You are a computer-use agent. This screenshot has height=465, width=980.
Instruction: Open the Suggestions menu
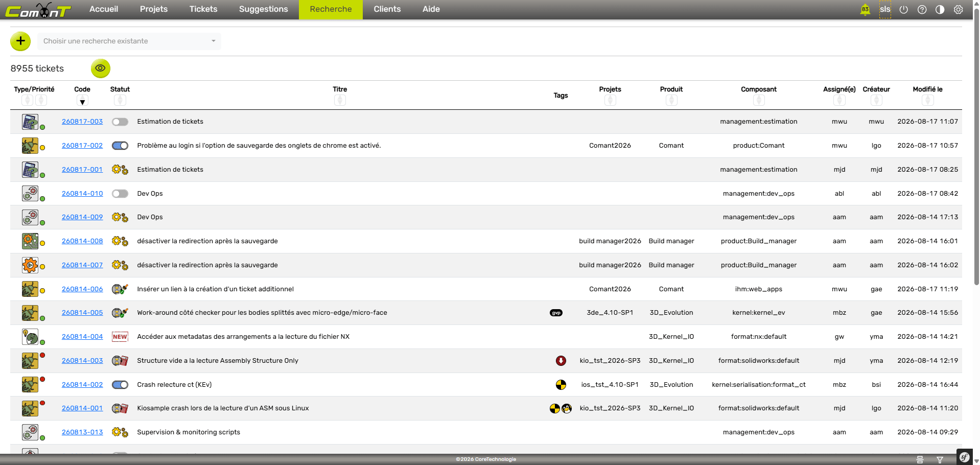pos(264,9)
